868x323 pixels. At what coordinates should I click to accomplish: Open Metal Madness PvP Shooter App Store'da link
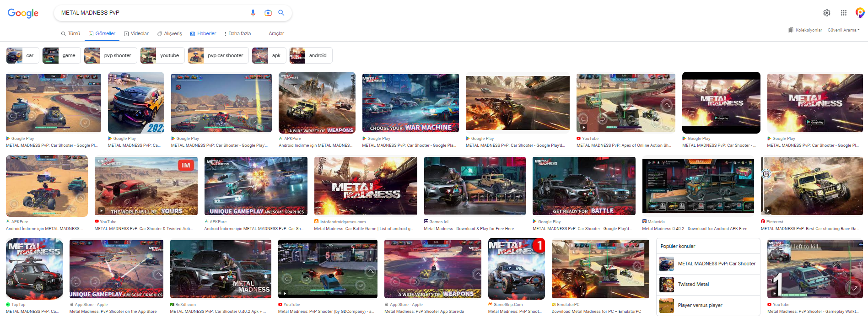click(424, 312)
